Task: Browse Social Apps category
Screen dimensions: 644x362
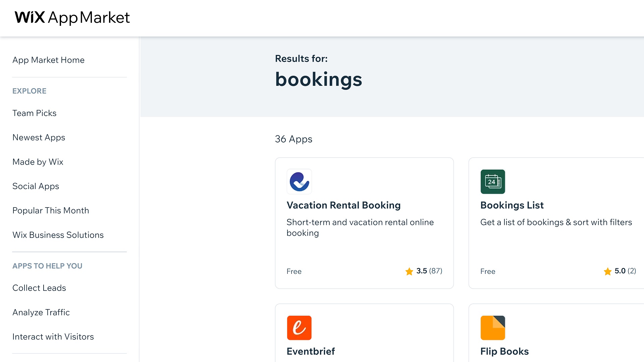Action: click(36, 186)
